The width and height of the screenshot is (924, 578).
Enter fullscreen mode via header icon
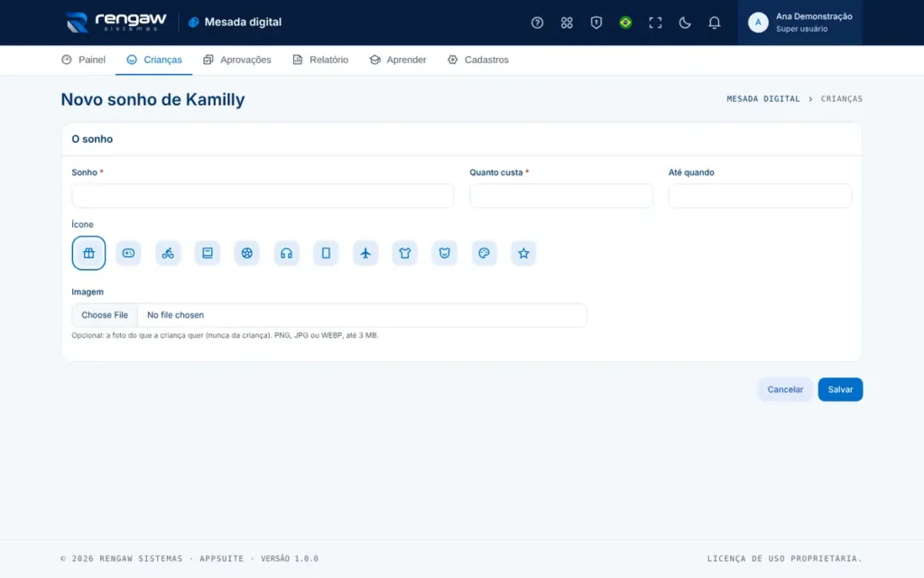[655, 23]
